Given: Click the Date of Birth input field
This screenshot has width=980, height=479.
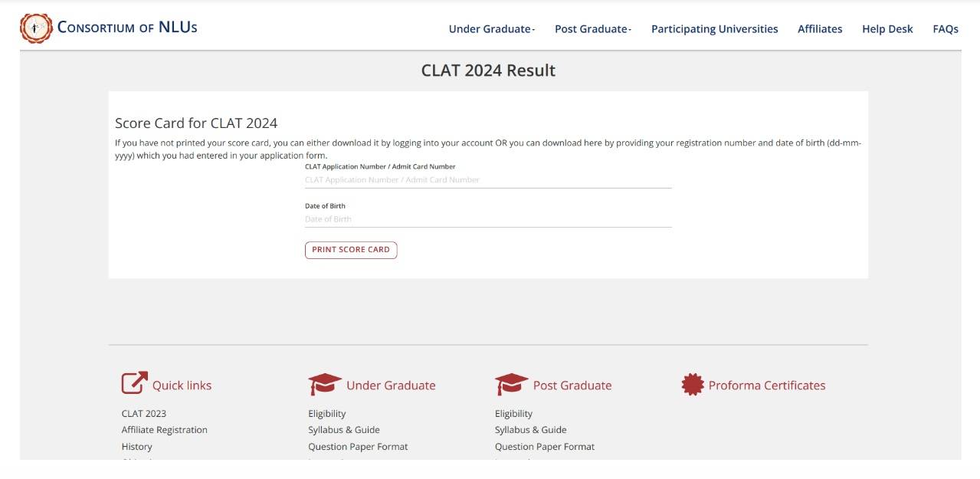Looking at the screenshot, I should [488, 219].
